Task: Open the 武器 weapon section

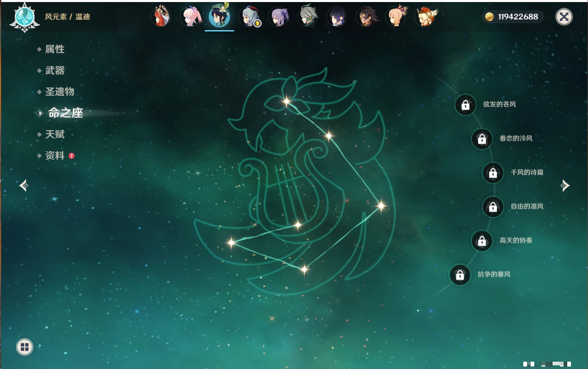Action: [x=55, y=71]
